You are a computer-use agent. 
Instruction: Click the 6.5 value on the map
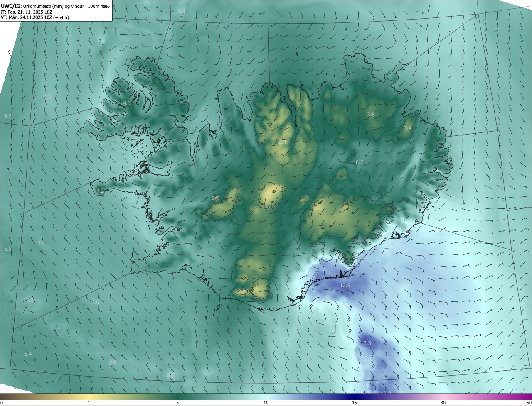click(x=8, y=249)
